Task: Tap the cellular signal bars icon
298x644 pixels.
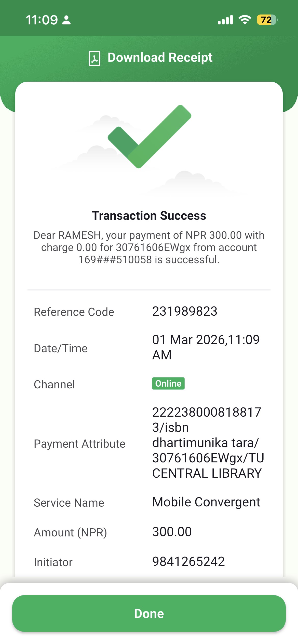Action: pyautogui.click(x=225, y=20)
